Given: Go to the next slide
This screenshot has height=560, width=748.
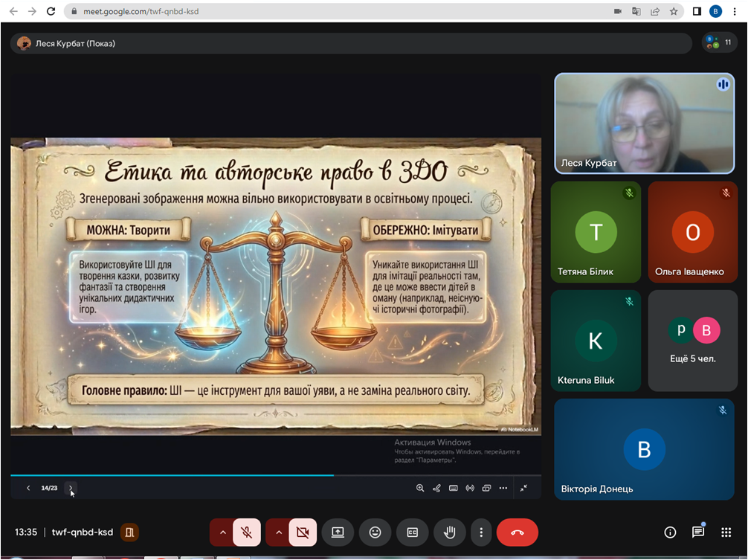Looking at the screenshot, I should click(71, 489).
